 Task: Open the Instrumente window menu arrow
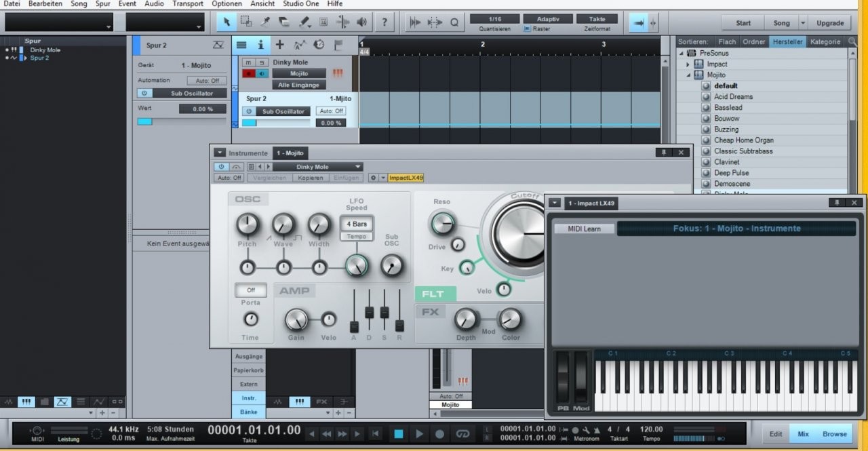point(219,153)
